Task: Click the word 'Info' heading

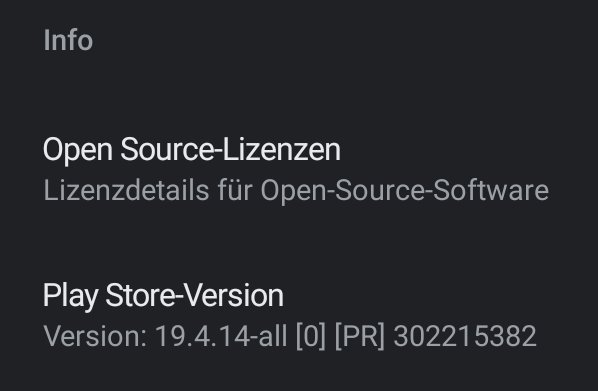Action: (68, 40)
